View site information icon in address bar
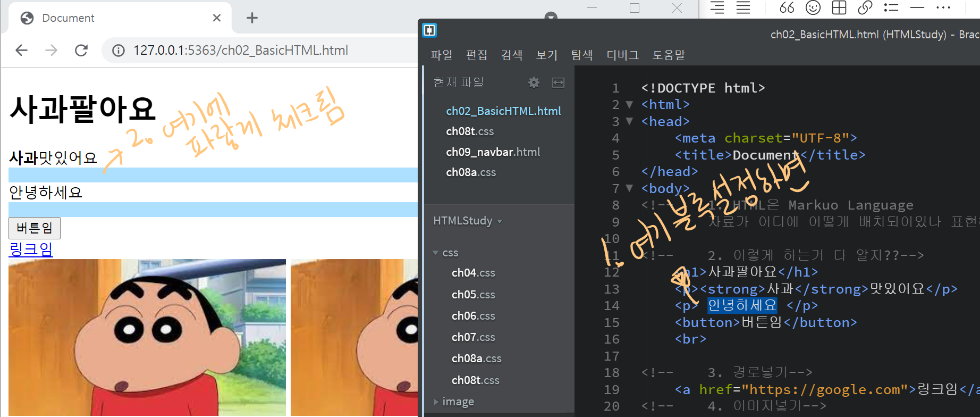Viewport: 980px width, 417px height. click(x=119, y=51)
